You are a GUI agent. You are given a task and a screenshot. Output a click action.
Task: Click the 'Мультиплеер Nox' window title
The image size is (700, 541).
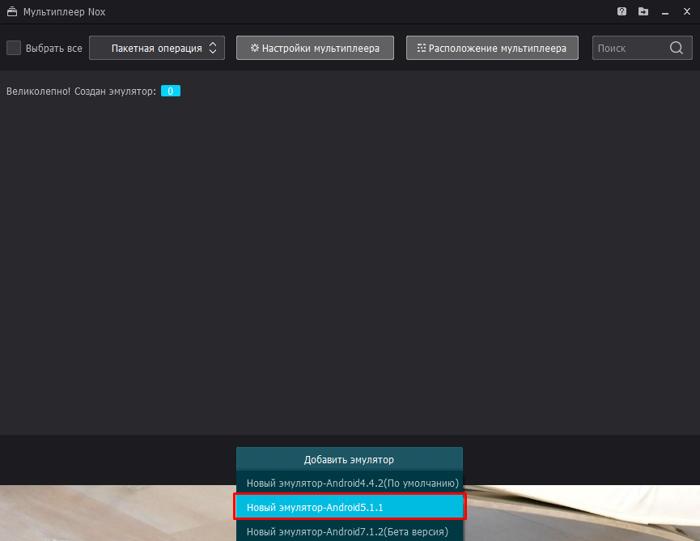64,12
